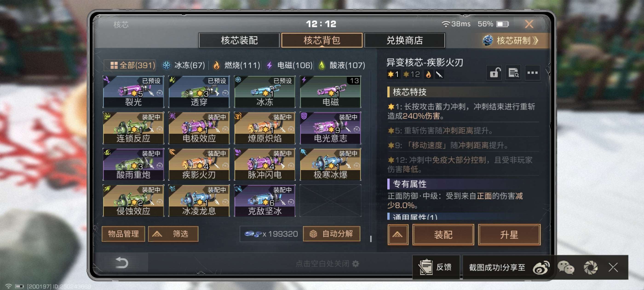The height and width of the screenshot is (290, 644).
Task: Expand the 筛选 filter options
Action: point(173,234)
